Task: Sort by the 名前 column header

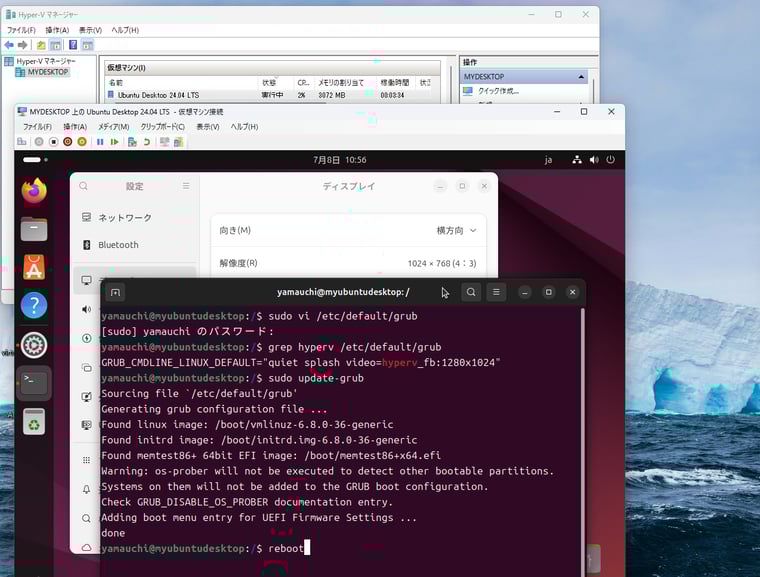Action: pyautogui.click(x=115, y=83)
